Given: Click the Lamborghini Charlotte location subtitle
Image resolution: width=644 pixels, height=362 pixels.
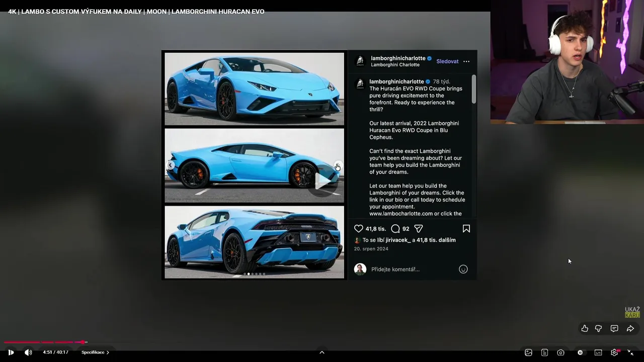Looking at the screenshot, I should pyautogui.click(x=395, y=65).
